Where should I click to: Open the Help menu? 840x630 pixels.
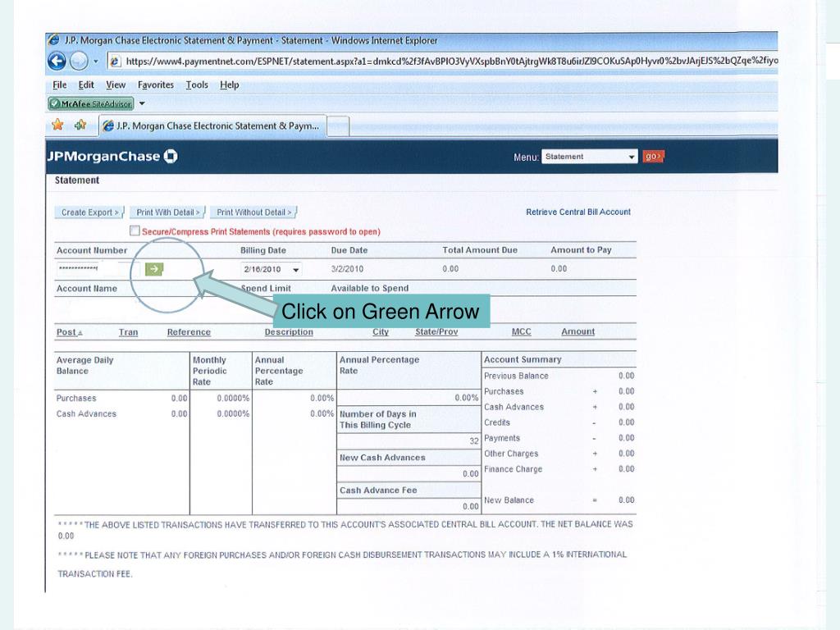click(230, 84)
